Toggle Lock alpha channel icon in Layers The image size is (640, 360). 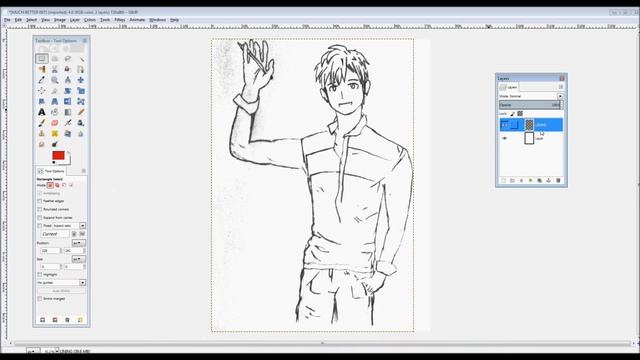[x=520, y=114]
